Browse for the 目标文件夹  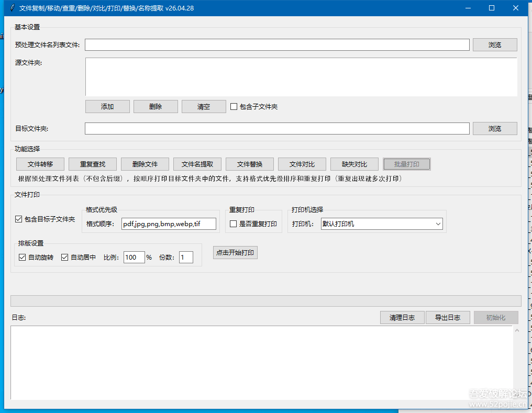point(495,129)
